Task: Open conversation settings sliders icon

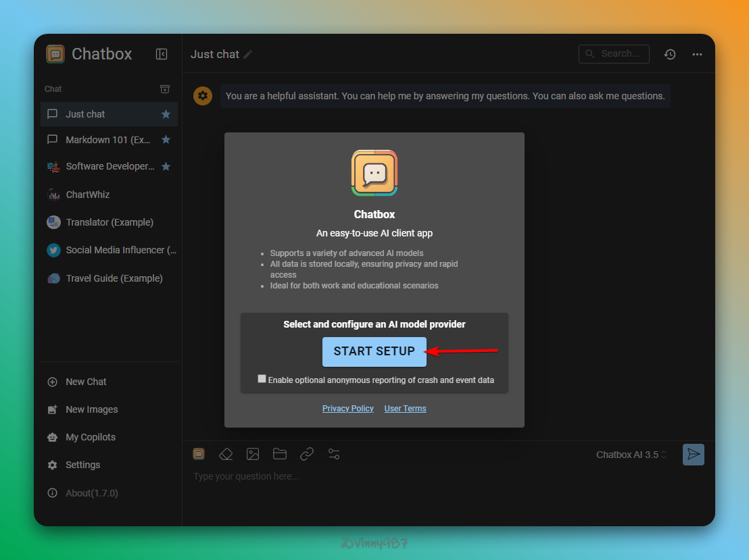Action: pyautogui.click(x=334, y=454)
